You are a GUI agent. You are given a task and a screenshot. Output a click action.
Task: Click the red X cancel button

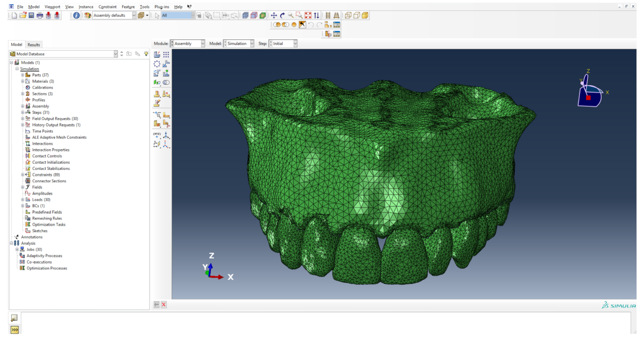(x=164, y=304)
